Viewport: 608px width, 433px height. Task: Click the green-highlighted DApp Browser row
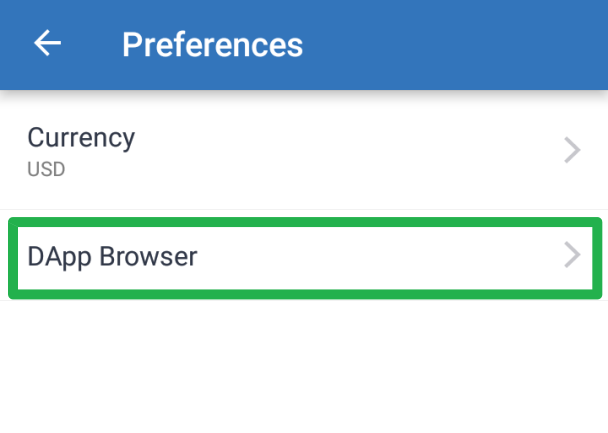tap(300, 257)
